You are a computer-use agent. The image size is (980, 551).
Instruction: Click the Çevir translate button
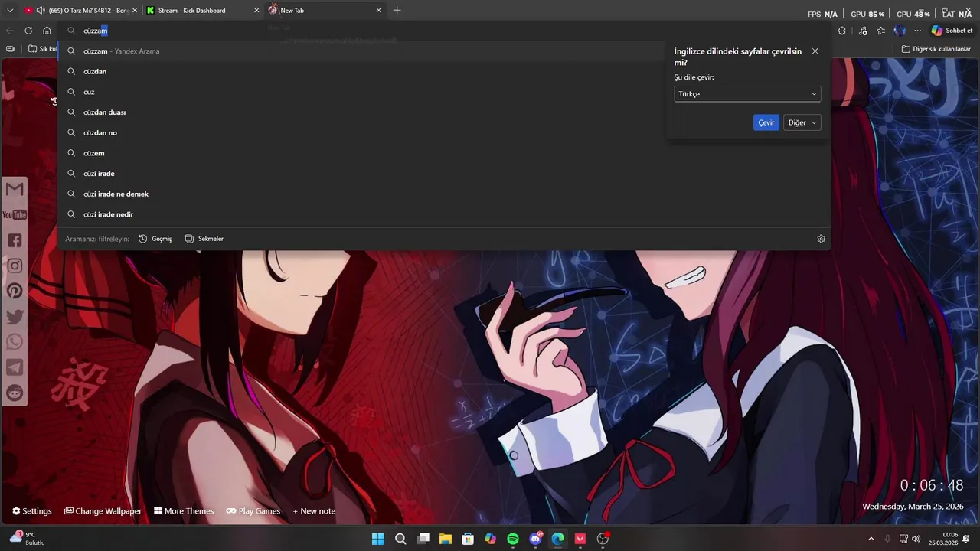(x=766, y=122)
